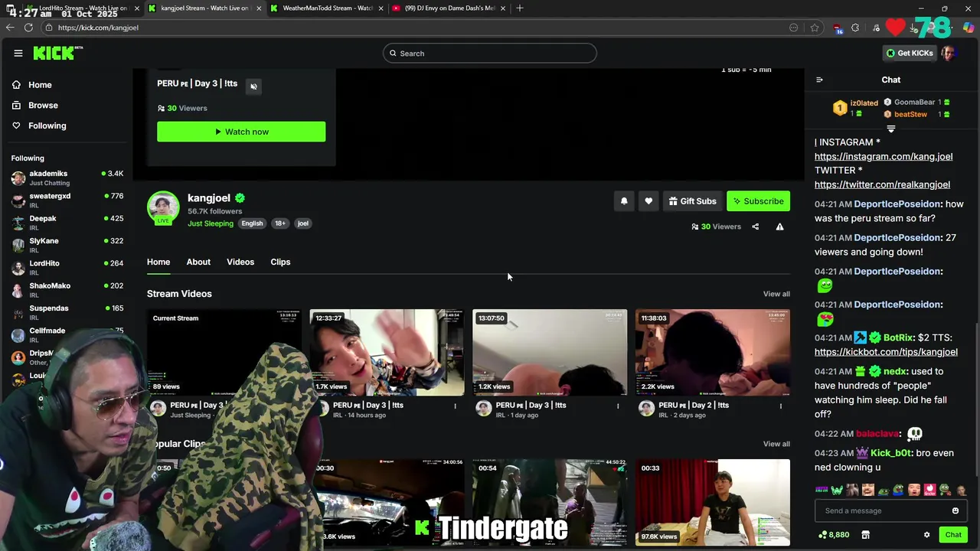Select the Home channel tab
Image resolution: width=980 pixels, height=551 pixels.
pos(158,262)
